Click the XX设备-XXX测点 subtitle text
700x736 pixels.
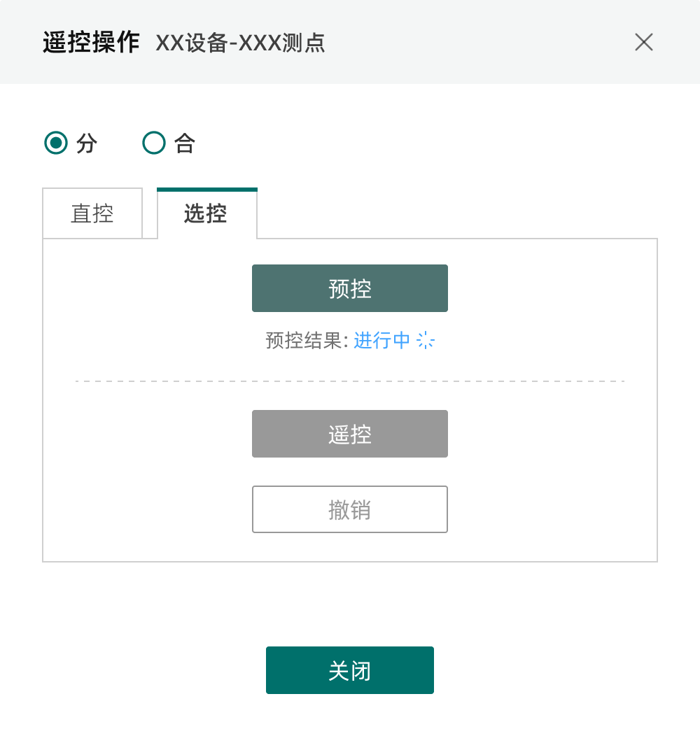pyautogui.click(x=240, y=43)
